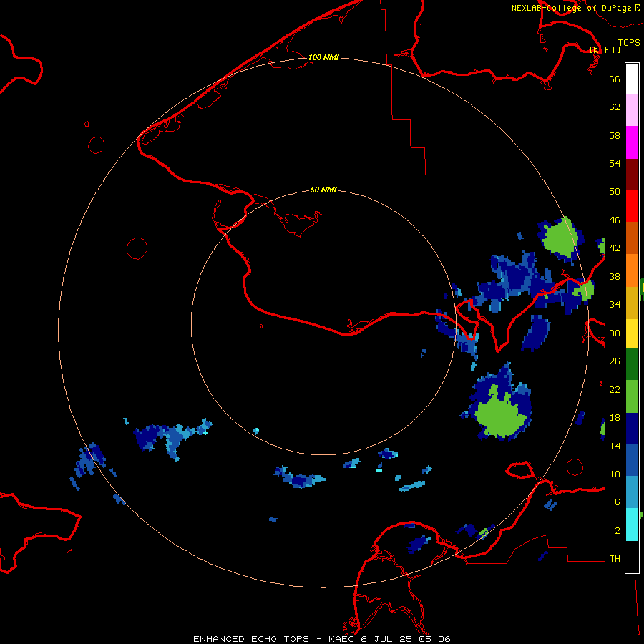The image size is (644, 644).
Task: Click the light blue 14 kft swatch
Action: pyautogui.click(x=632, y=492)
